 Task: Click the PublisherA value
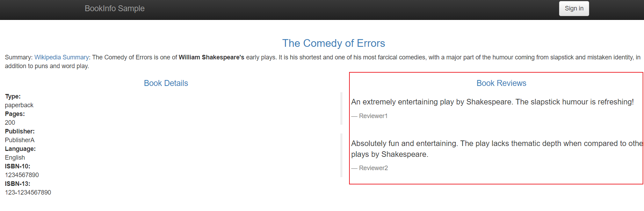tap(20, 140)
